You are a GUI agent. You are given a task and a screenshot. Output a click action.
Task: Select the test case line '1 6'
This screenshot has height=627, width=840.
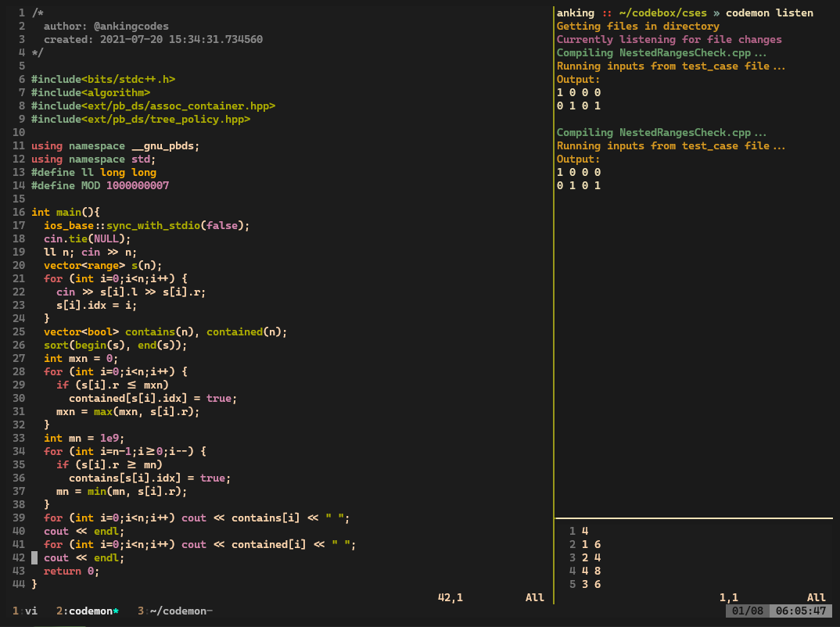591,544
